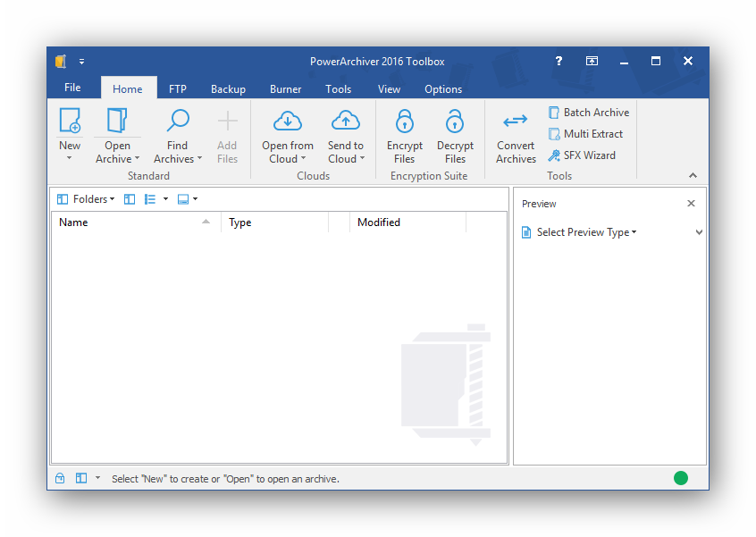The height and width of the screenshot is (537, 756).
Task: Open the File menu
Action: (72, 88)
